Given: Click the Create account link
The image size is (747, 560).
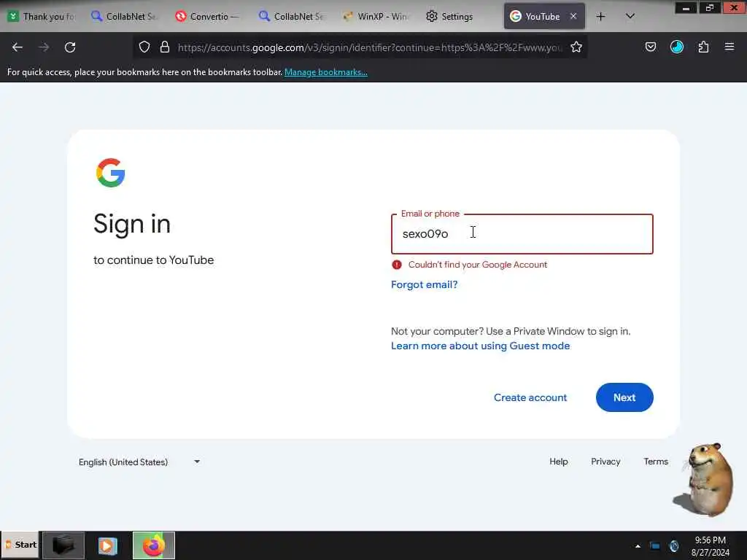Looking at the screenshot, I should 530,397.
